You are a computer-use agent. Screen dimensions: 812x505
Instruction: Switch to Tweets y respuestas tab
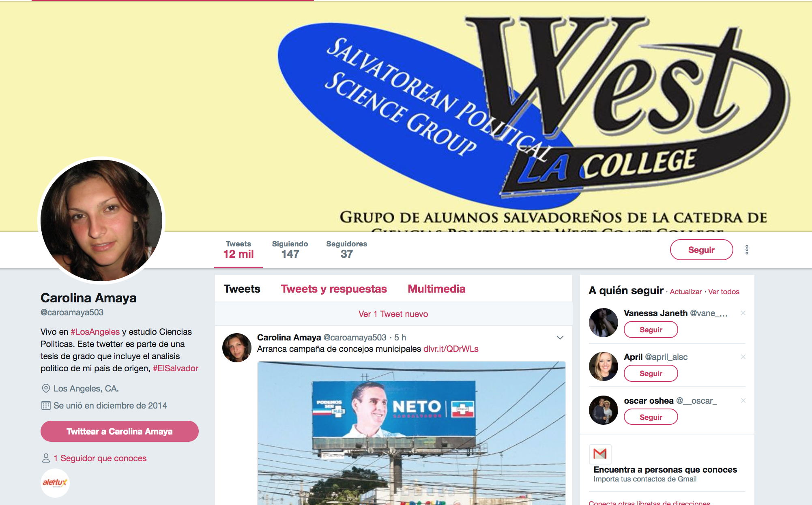coord(334,289)
